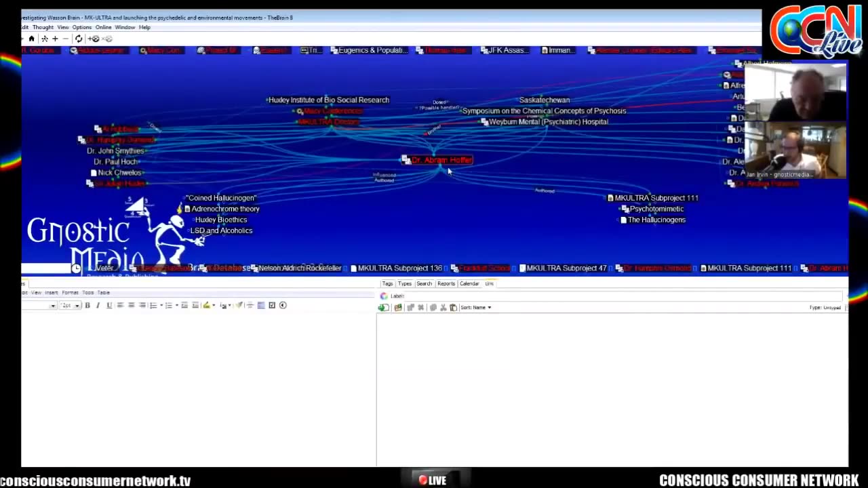Open the Online menu
The width and height of the screenshot is (868, 488).
(104, 27)
